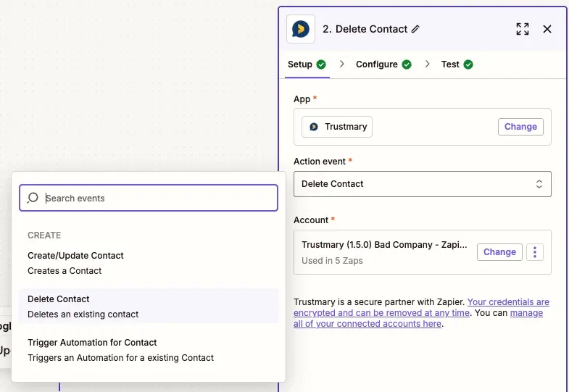Click Change button for the App
Image resolution: width=569 pixels, height=392 pixels.
pyautogui.click(x=520, y=127)
